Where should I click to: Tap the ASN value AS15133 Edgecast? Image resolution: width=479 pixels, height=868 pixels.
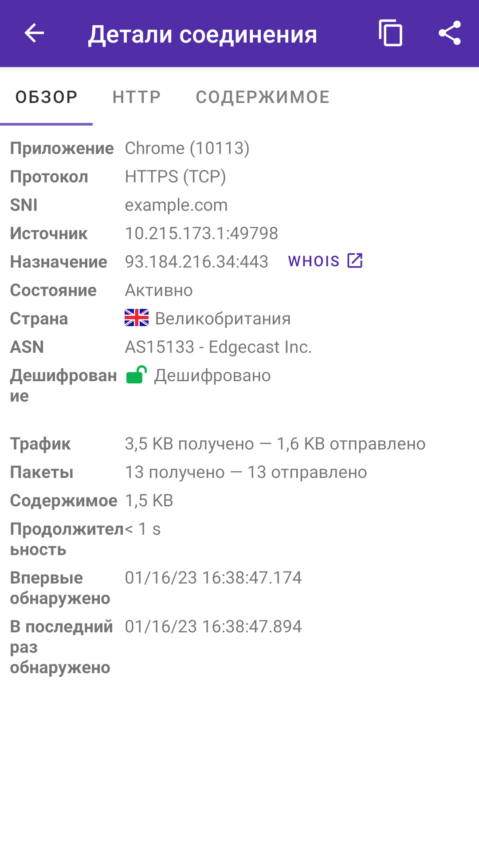click(x=218, y=347)
